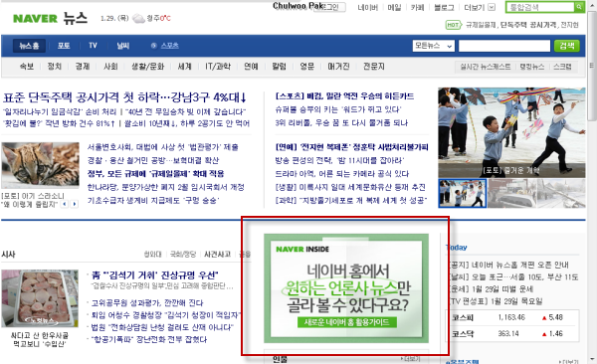Click the HOT badge icon
The width and height of the screenshot is (597, 364).
453,25
